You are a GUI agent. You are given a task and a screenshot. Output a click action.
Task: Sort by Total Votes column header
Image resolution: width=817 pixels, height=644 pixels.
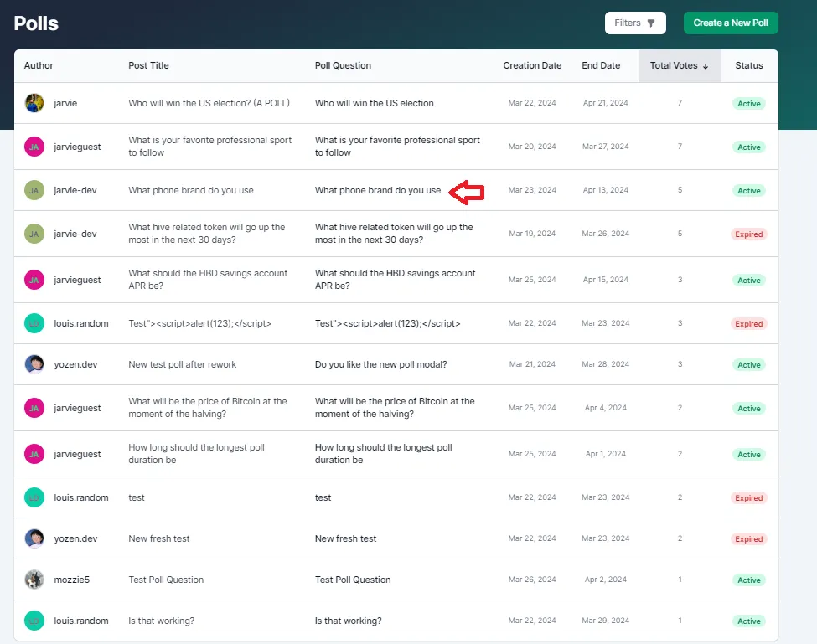[680, 65]
